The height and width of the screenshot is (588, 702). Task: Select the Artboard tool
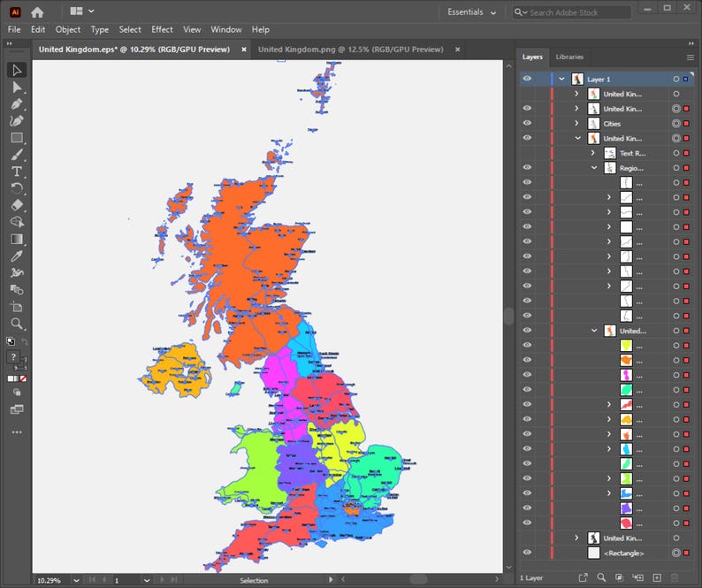point(17,307)
